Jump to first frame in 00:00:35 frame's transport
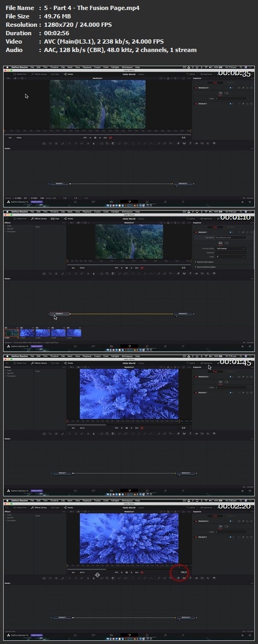The width and height of the screenshot is (258, 644). pos(85,137)
